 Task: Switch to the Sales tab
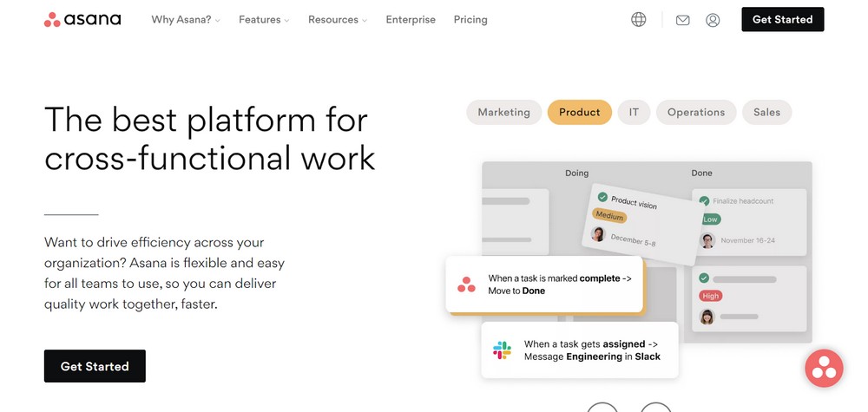point(766,112)
